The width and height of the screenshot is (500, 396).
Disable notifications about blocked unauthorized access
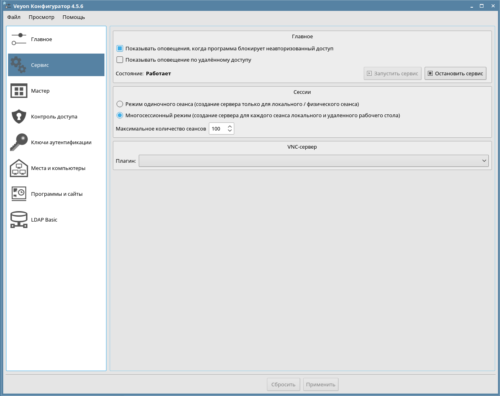pos(120,48)
